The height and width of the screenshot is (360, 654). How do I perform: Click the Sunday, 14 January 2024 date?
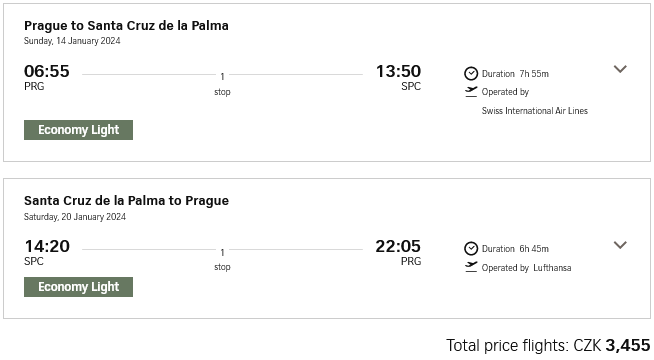click(72, 41)
